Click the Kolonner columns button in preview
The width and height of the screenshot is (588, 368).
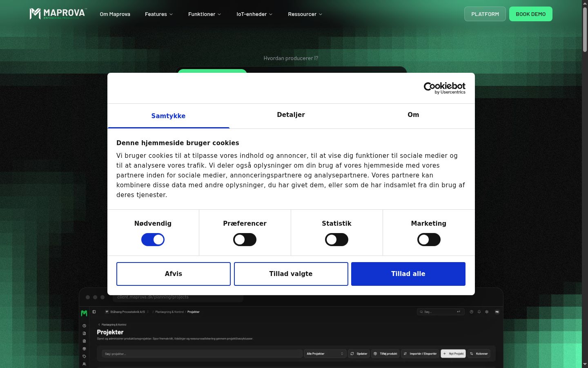pyautogui.click(x=479, y=354)
